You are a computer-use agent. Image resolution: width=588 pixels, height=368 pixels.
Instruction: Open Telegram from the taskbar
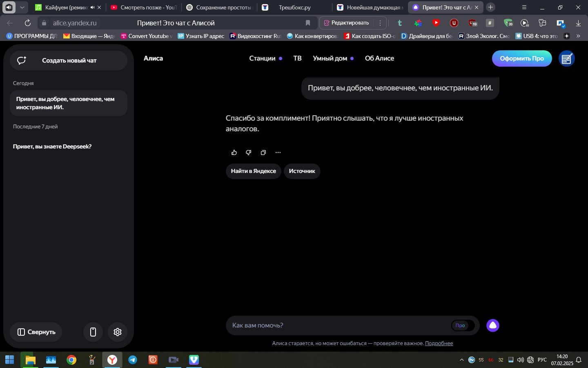point(133,360)
